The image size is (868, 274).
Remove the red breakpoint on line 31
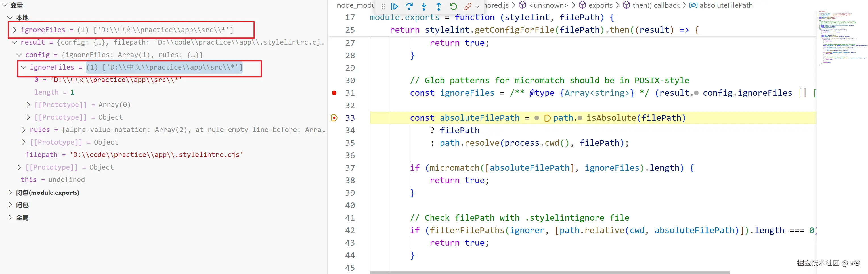(334, 93)
